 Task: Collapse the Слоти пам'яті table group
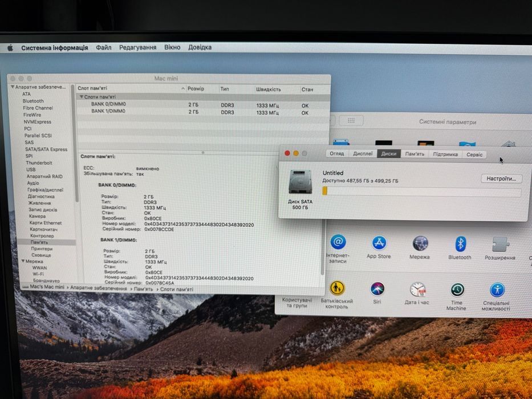point(82,97)
